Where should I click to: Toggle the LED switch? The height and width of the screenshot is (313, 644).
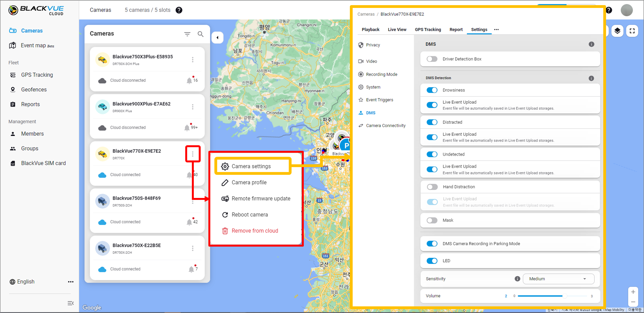[432, 261]
